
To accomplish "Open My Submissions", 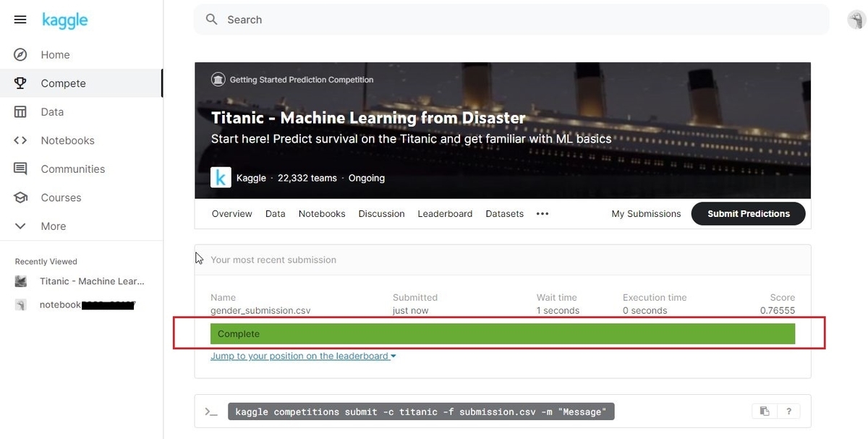I will click(646, 214).
